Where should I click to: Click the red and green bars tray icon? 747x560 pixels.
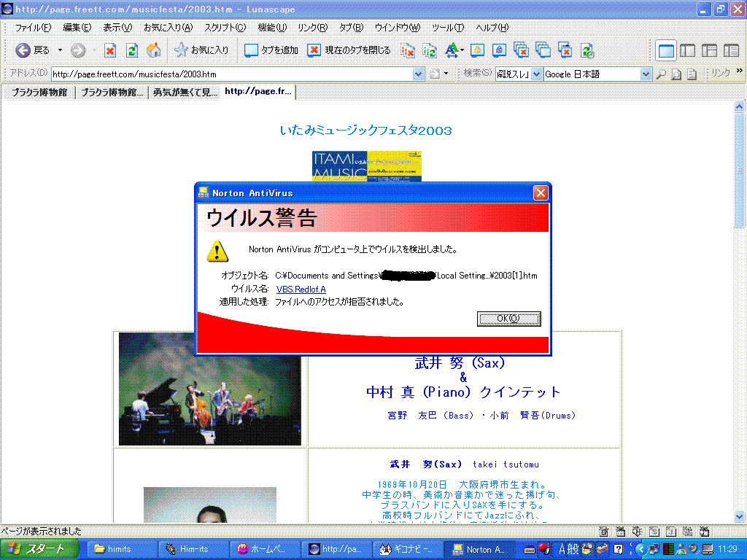pos(668,550)
